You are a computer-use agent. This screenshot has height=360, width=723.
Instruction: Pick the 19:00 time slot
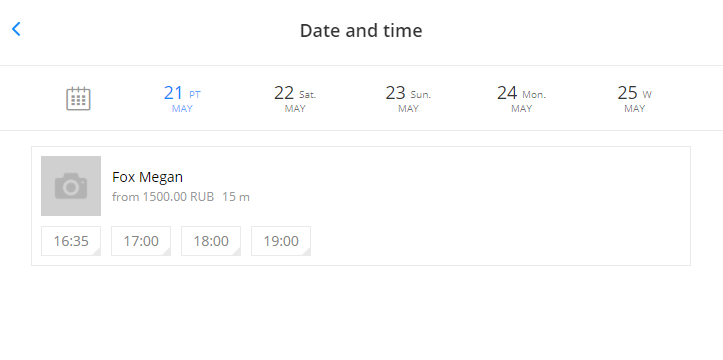(x=281, y=241)
